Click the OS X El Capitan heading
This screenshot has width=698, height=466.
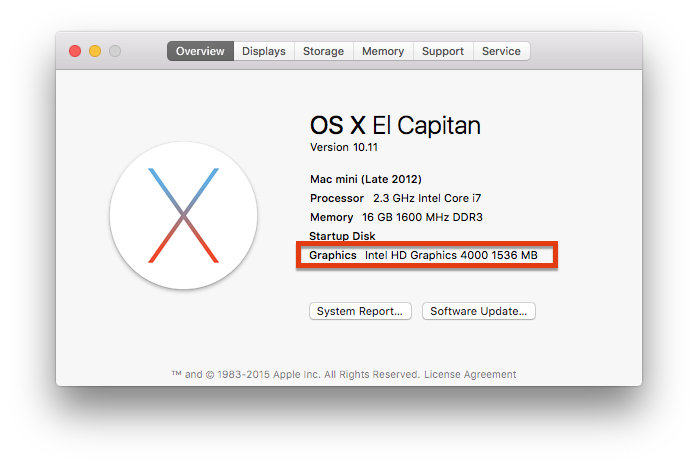(395, 125)
